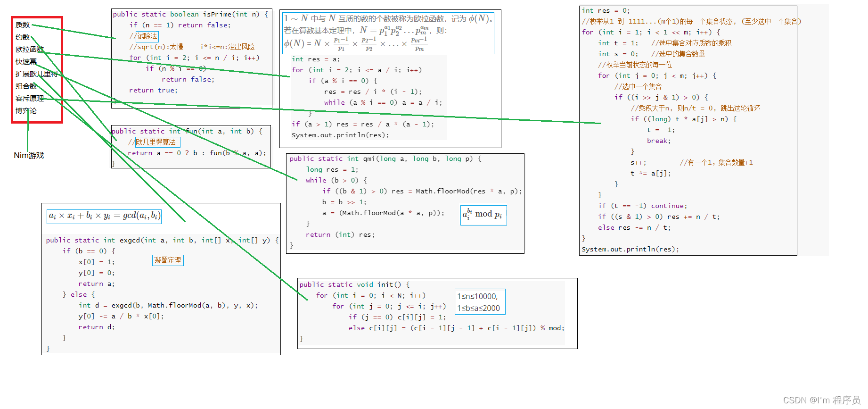Select the 容斥原理 topic entry
This screenshot has height=409, width=868.
pyautogui.click(x=30, y=99)
